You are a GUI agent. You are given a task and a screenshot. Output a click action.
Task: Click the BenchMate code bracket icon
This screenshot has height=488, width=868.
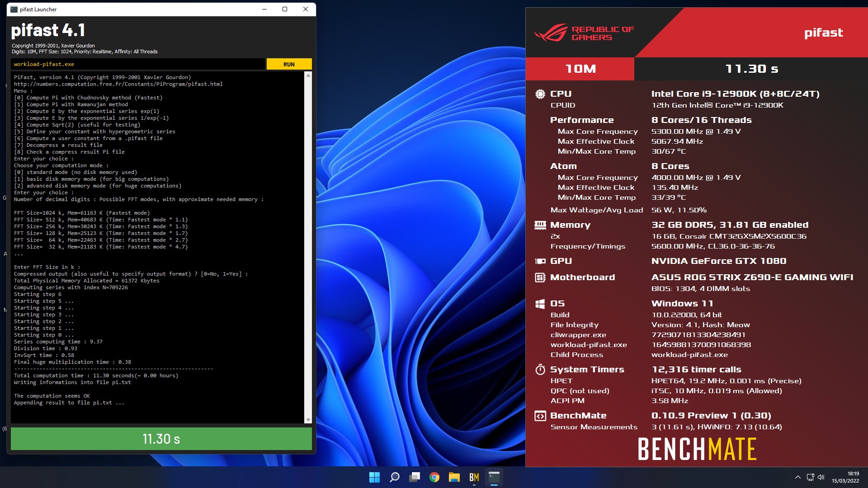[x=540, y=416]
